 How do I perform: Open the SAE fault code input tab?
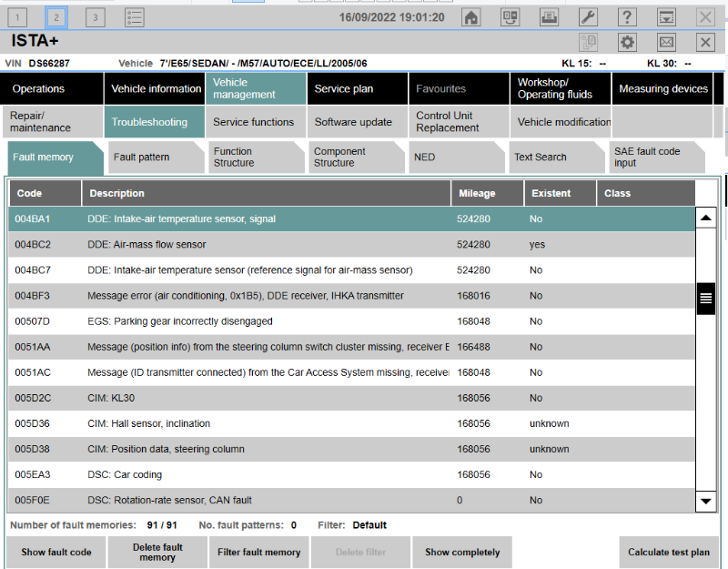pos(657,157)
